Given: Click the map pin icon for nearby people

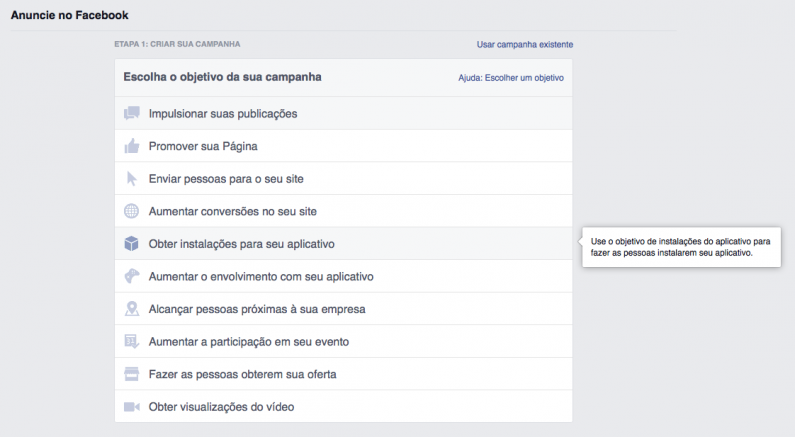Looking at the screenshot, I should (132, 309).
